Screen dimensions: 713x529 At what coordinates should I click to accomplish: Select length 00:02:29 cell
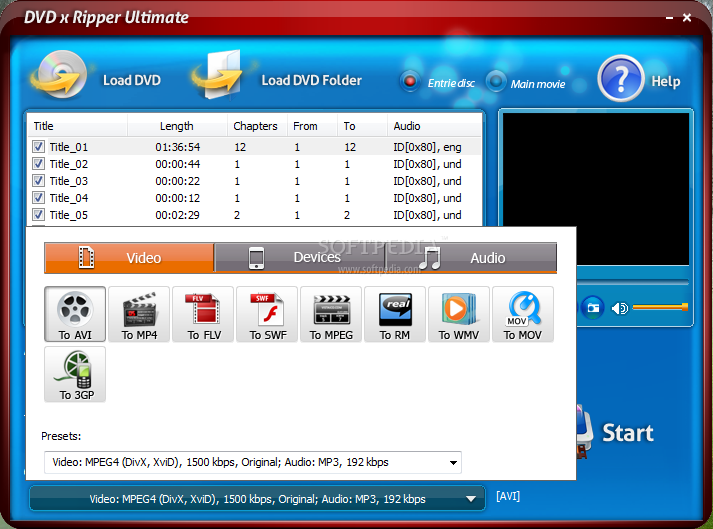(x=177, y=215)
